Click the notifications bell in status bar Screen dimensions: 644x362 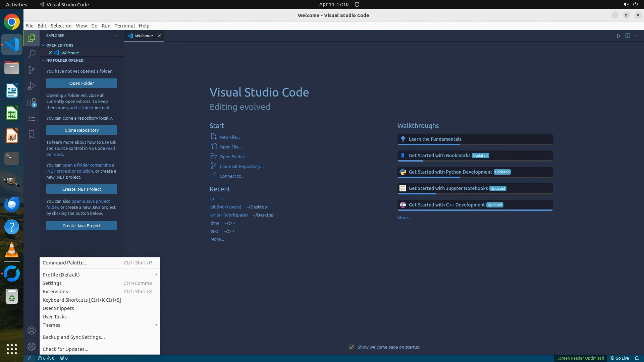pyautogui.click(x=637, y=358)
